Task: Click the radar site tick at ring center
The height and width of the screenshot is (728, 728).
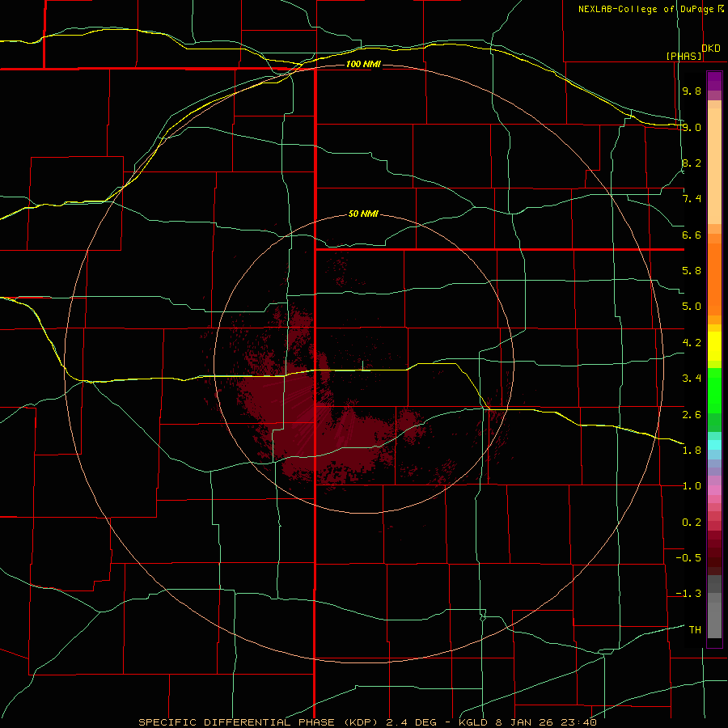Action: (x=362, y=366)
